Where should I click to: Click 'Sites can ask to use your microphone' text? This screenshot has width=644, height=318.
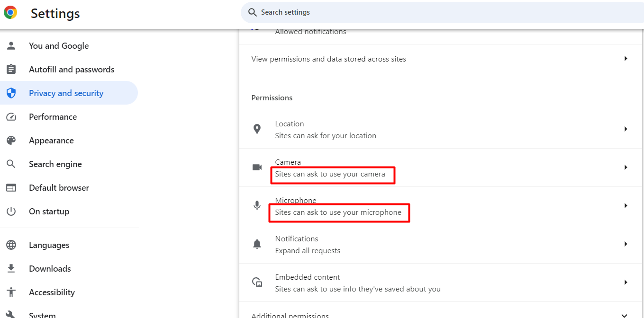point(338,212)
